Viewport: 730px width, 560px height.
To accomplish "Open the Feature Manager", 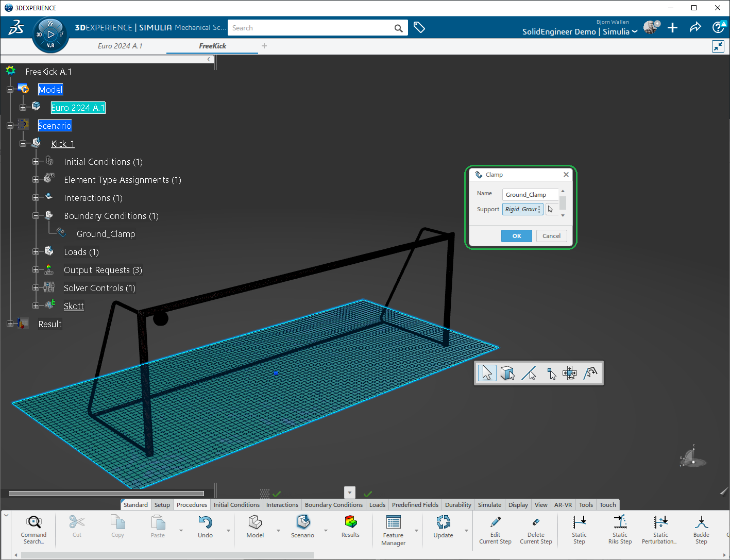I will [x=393, y=523].
